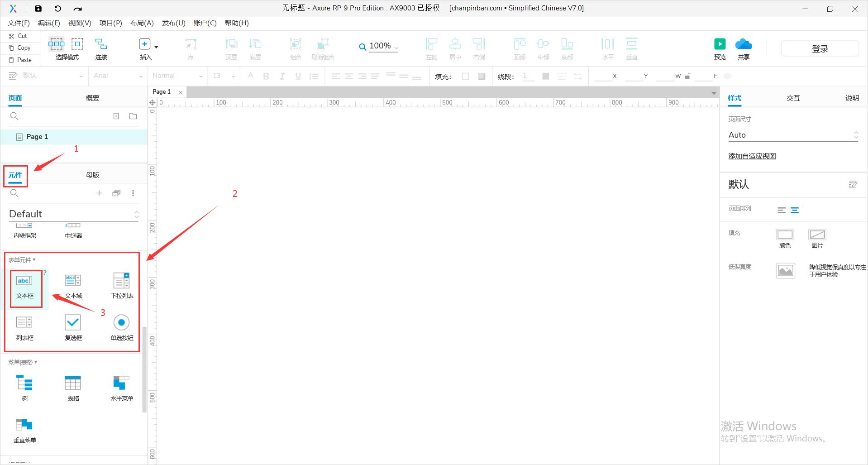The width and height of the screenshot is (868, 465).
Task: Select the 表格 table widget
Action: (x=73, y=388)
